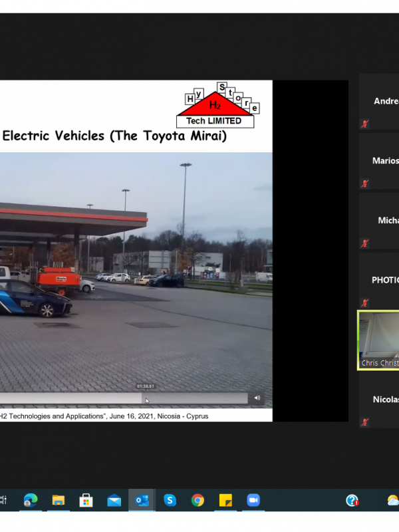Click PHOTI's muted microphone icon

click(x=364, y=303)
